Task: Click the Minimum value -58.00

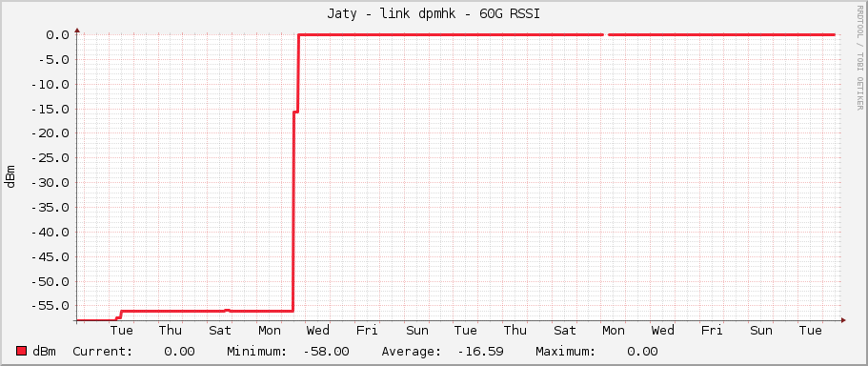Action: point(326,352)
